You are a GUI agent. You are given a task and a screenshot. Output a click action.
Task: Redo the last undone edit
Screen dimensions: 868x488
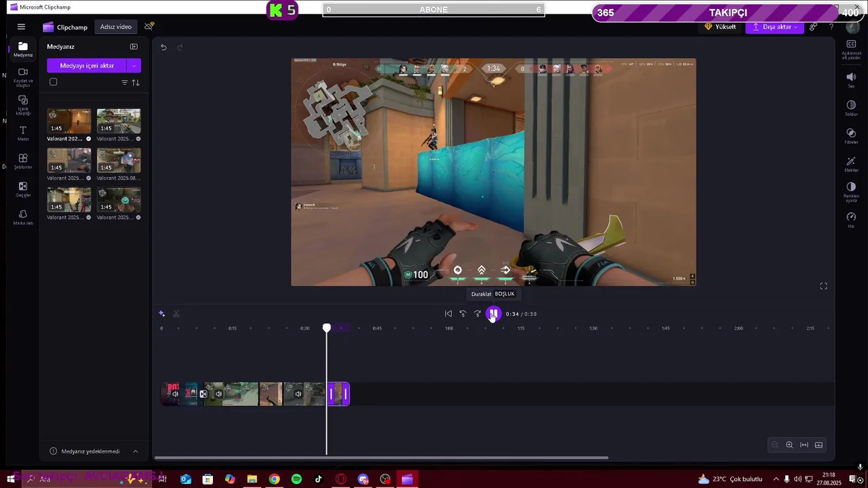click(x=180, y=47)
